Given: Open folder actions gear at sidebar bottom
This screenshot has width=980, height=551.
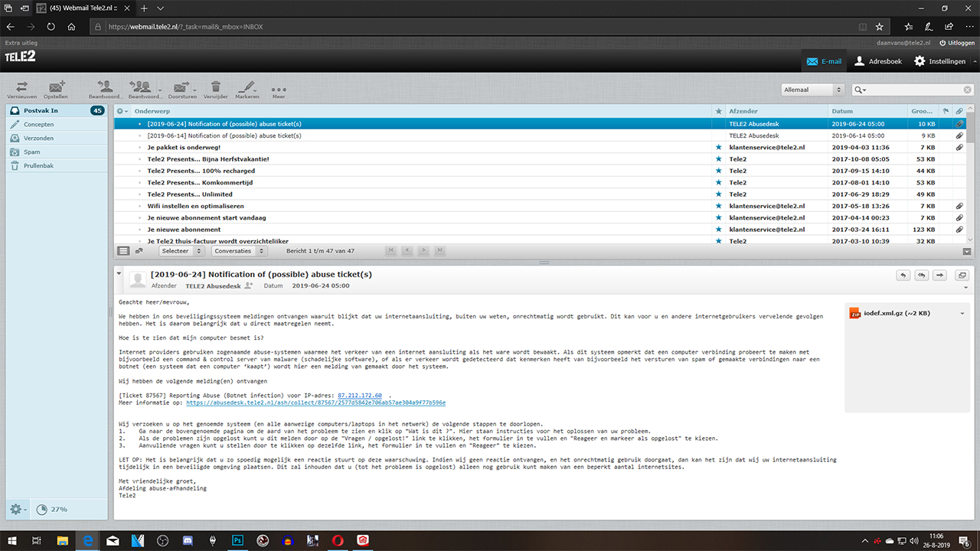Looking at the screenshot, I should tap(18, 509).
